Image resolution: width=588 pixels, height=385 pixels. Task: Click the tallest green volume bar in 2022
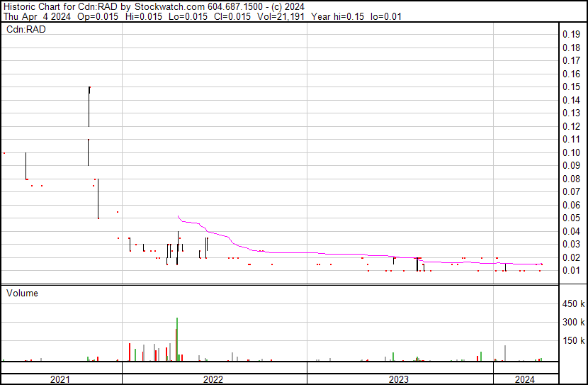pos(177,340)
